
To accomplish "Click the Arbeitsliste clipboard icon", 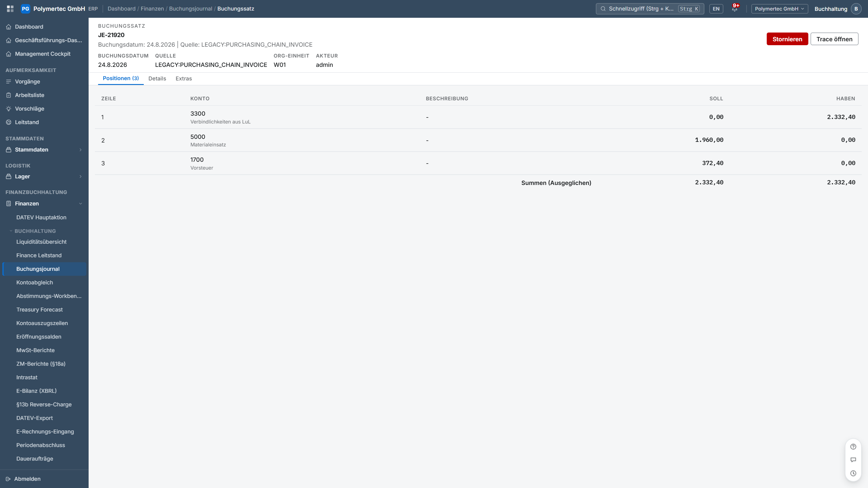I will point(9,95).
